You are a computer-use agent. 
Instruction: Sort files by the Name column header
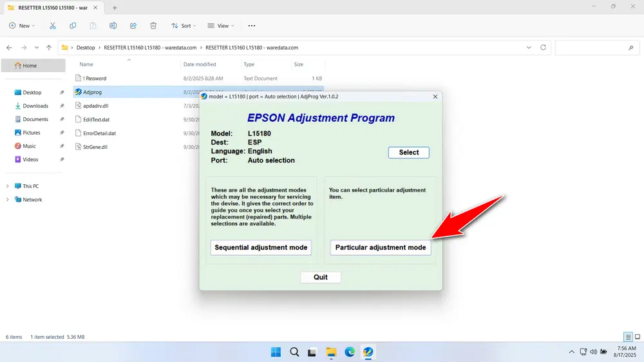click(x=86, y=64)
